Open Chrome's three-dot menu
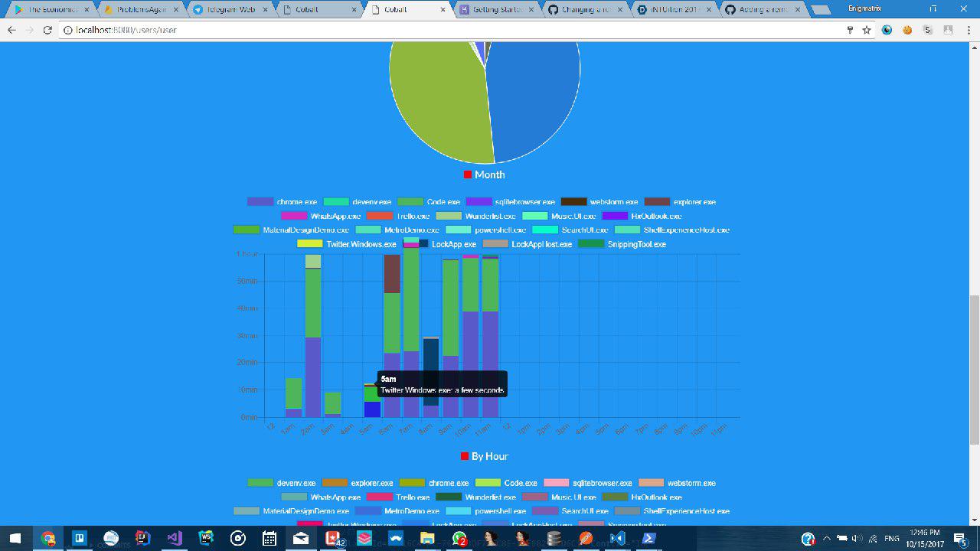 coord(968,30)
